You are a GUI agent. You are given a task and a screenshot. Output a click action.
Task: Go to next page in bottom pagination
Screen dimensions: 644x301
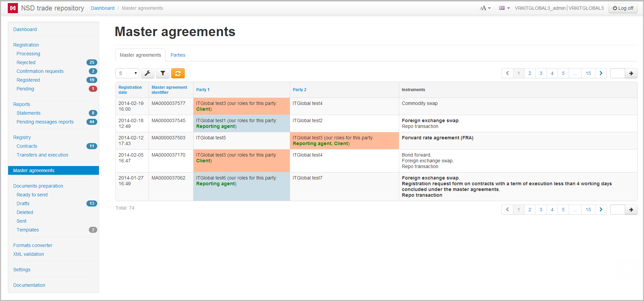pyautogui.click(x=601, y=210)
